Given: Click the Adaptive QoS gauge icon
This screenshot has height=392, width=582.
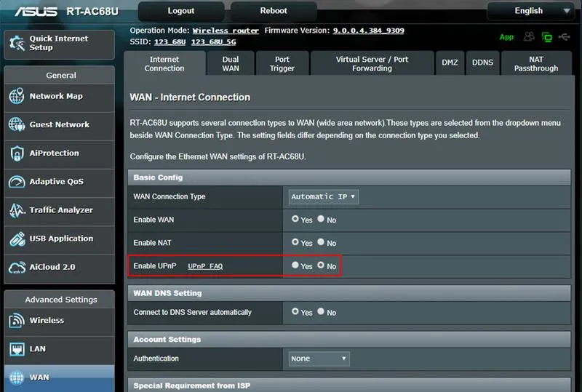Looking at the screenshot, I should point(17,182).
